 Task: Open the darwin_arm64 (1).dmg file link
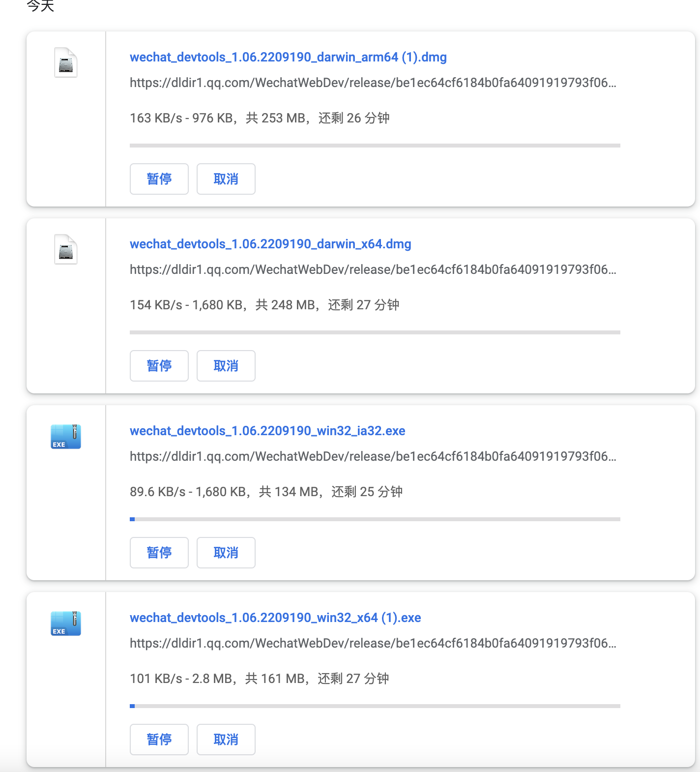(288, 58)
